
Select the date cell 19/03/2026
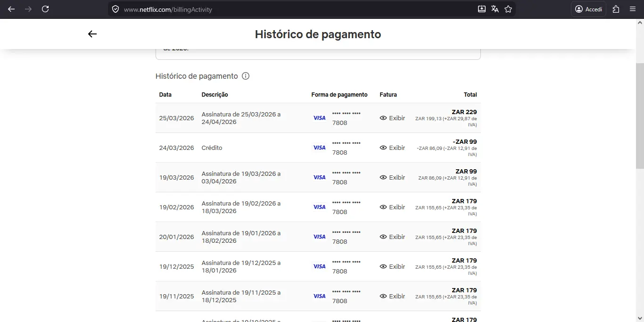click(177, 177)
